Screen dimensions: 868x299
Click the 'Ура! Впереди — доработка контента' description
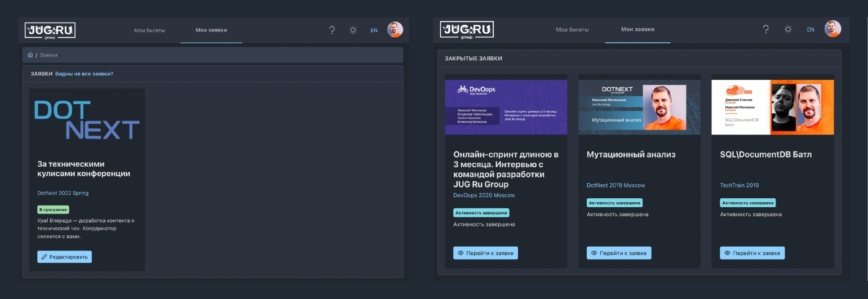(86, 229)
